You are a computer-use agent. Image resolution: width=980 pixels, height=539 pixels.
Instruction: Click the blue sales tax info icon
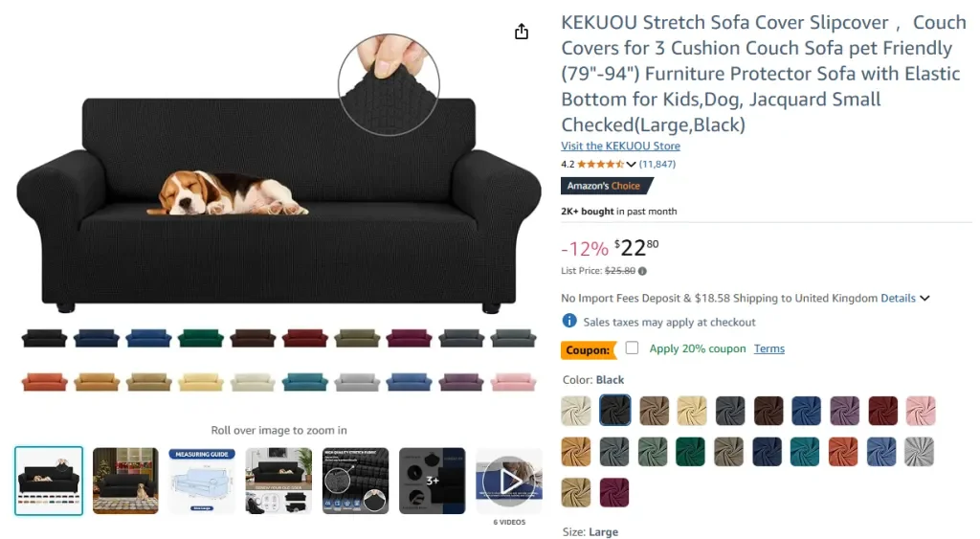569,322
